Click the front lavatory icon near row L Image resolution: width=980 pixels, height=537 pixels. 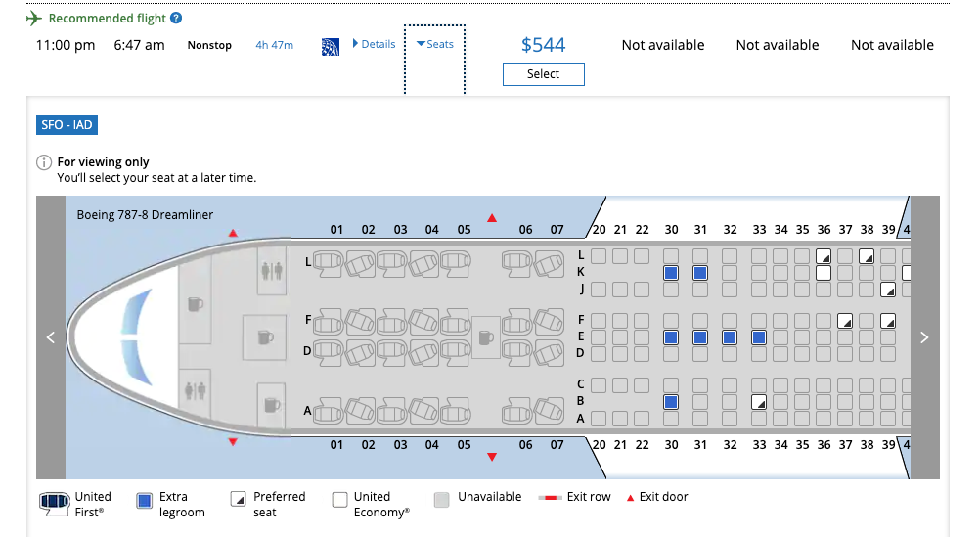point(272,271)
